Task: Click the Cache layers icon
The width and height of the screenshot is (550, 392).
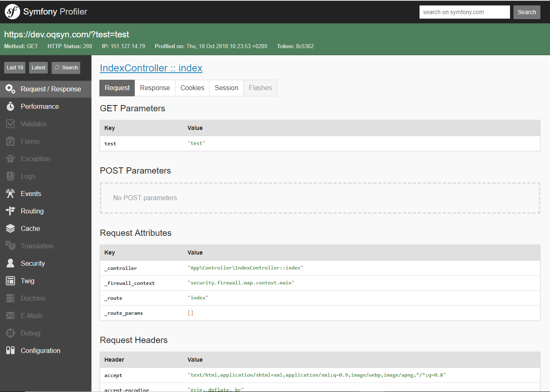Action: click(x=10, y=228)
